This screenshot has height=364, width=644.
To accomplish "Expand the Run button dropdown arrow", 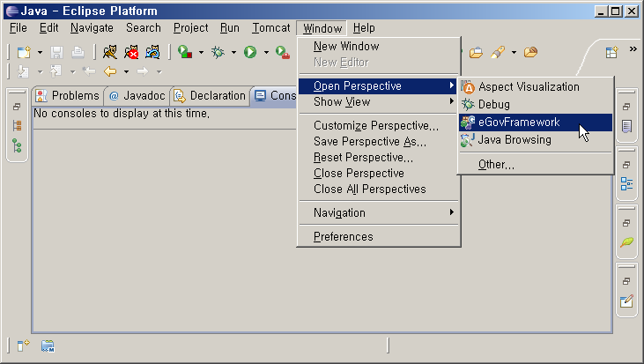I will (x=265, y=53).
